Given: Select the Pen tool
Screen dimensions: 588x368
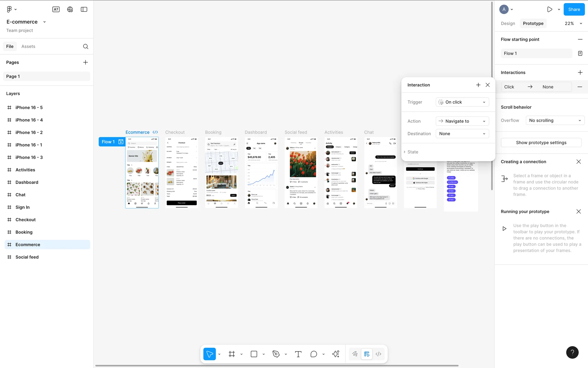Looking at the screenshot, I should pos(276,354).
